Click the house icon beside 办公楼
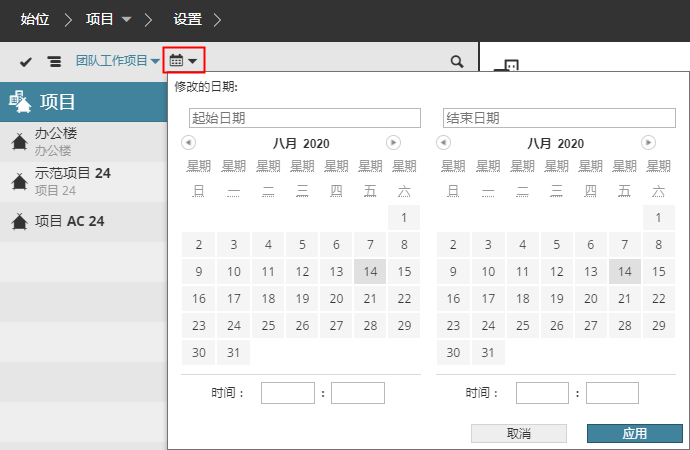Viewport: 690px width, 450px height. (20, 142)
